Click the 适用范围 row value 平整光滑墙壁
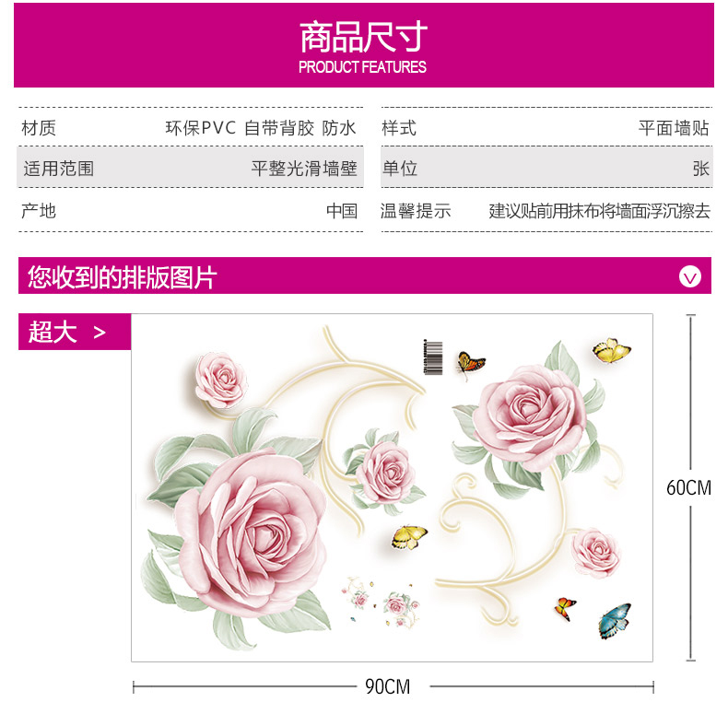This screenshot has width=728, height=702. (304, 168)
